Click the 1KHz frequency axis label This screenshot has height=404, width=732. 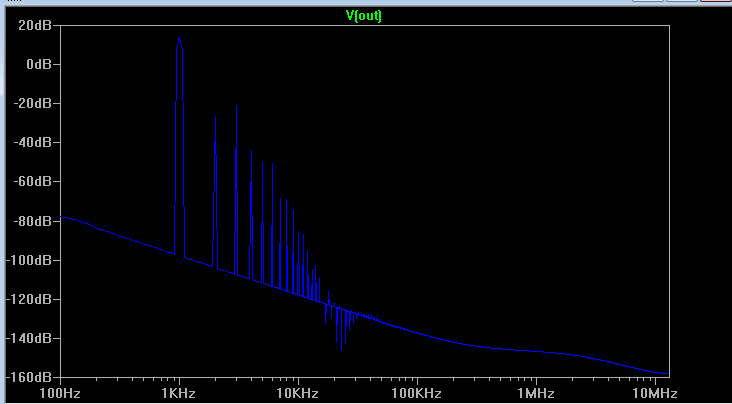(179, 393)
